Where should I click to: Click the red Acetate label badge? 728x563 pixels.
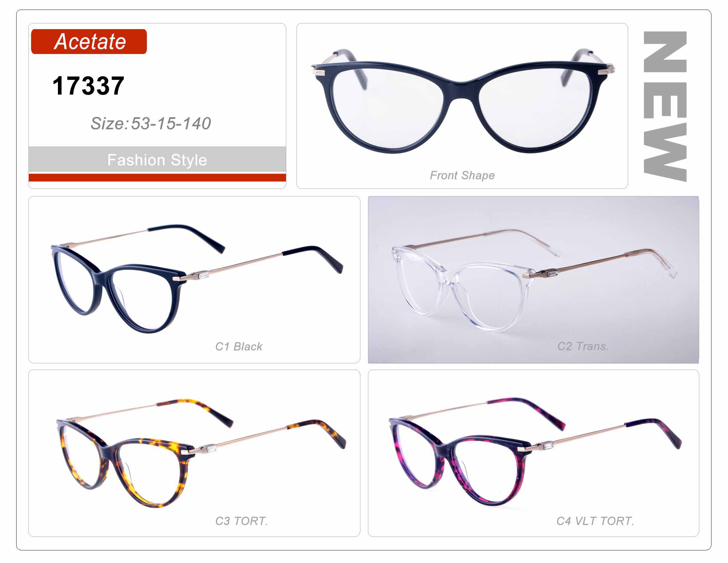coord(89,42)
